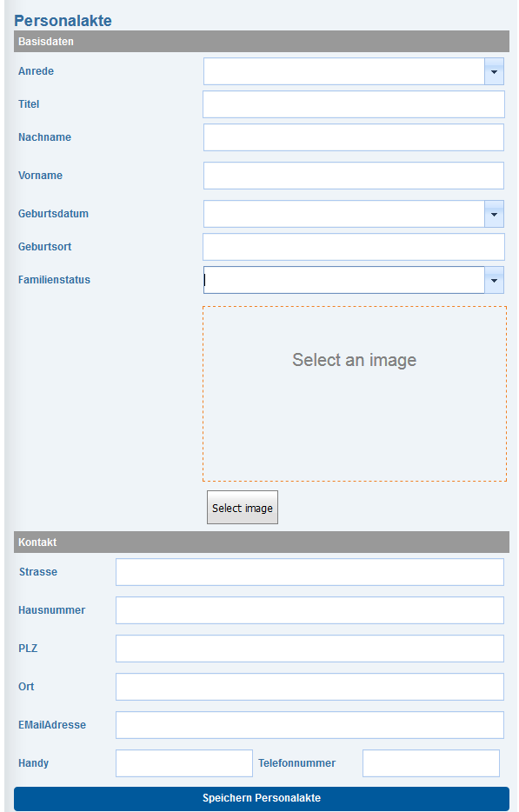Select the Geburtsort input box
The height and width of the screenshot is (812, 519).
[x=354, y=247]
